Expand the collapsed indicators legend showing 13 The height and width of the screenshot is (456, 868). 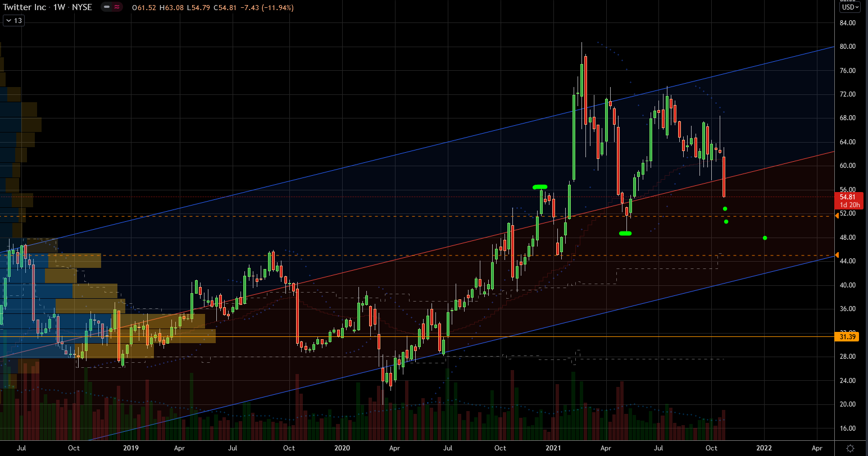(13, 21)
